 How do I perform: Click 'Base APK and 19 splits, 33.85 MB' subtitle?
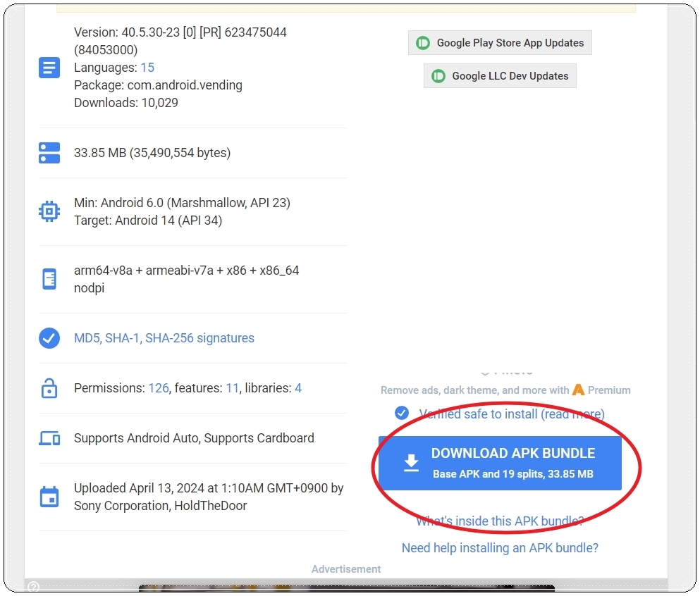click(x=513, y=474)
